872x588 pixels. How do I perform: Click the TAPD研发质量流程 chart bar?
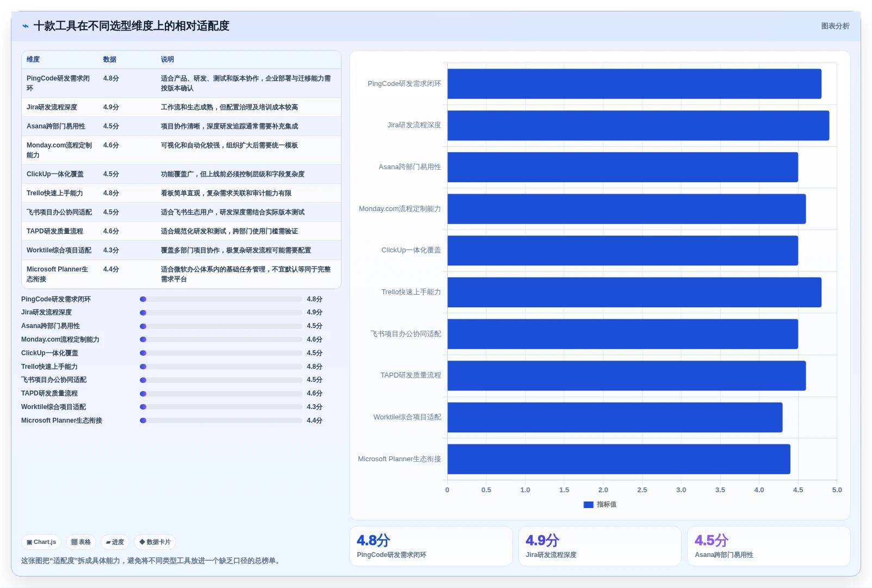click(x=627, y=376)
